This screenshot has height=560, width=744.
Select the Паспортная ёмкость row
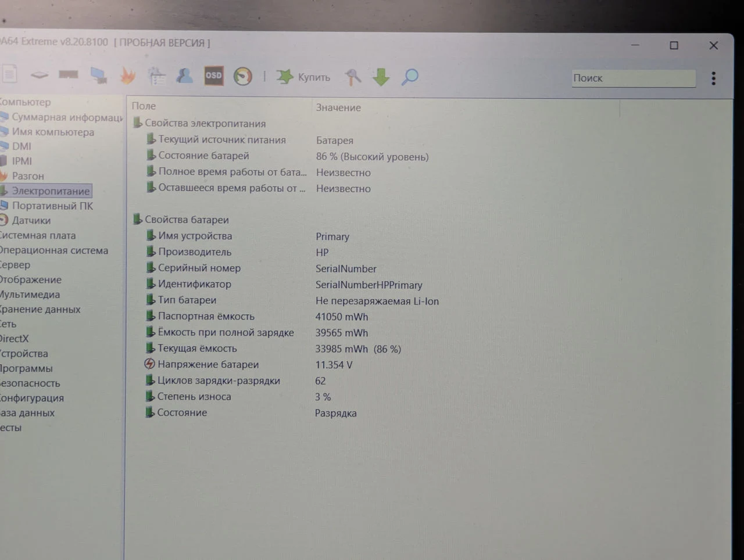pos(201,316)
